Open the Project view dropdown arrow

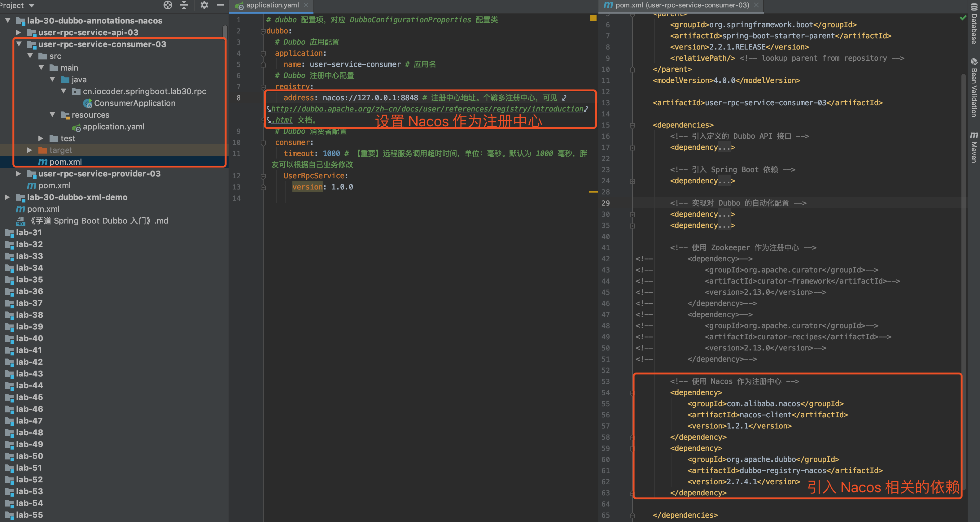(32, 6)
